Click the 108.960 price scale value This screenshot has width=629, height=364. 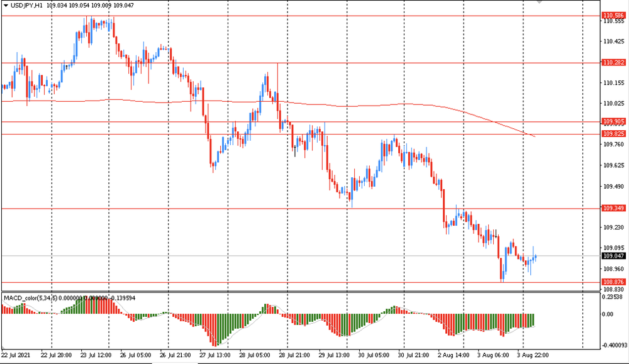pos(614,269)
